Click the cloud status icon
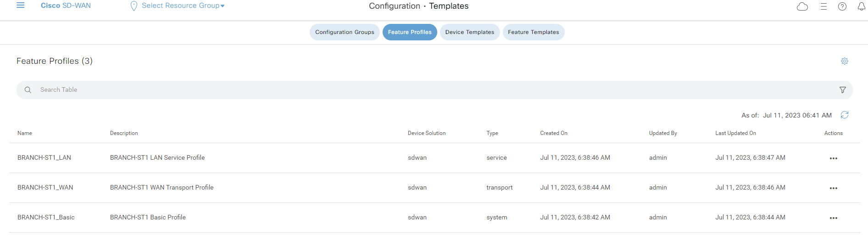The height and width of the screenshot is (241, 868). click(802, 6)
